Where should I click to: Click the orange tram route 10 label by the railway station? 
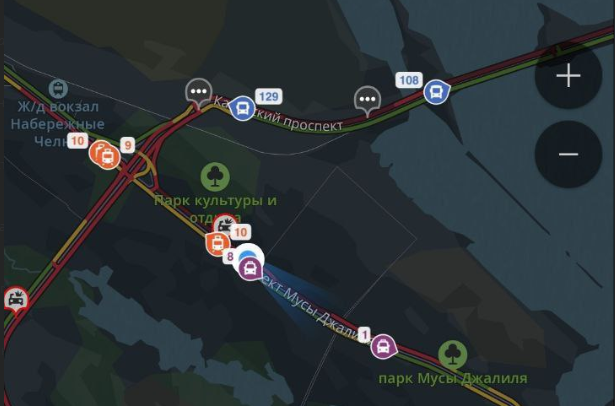78,140
